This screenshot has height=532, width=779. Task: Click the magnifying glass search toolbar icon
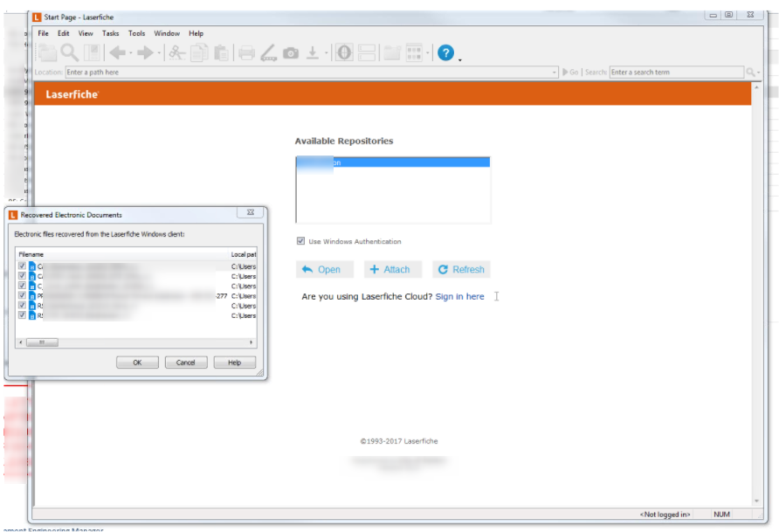pos(70,52)
